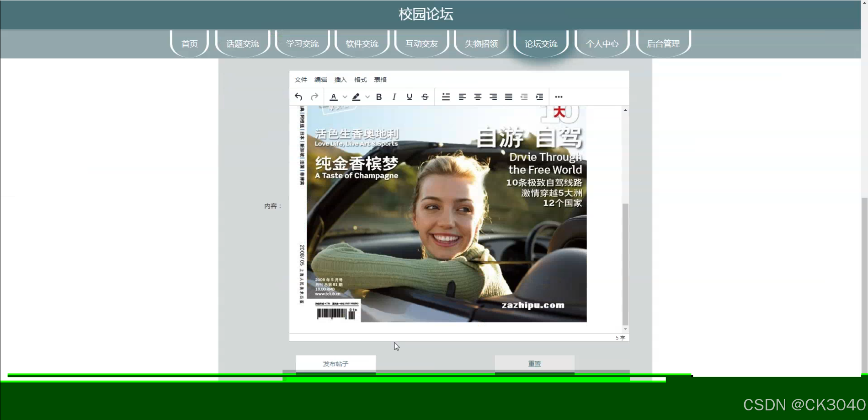
Task: Apply text color with the A icon
Action: coord(334,97)
